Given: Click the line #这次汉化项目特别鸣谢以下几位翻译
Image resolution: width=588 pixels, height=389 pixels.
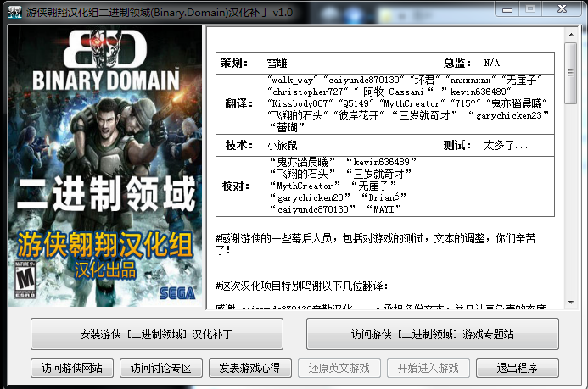Looking at the screenshot, I should pyautogui.click(x=301, y=286).
